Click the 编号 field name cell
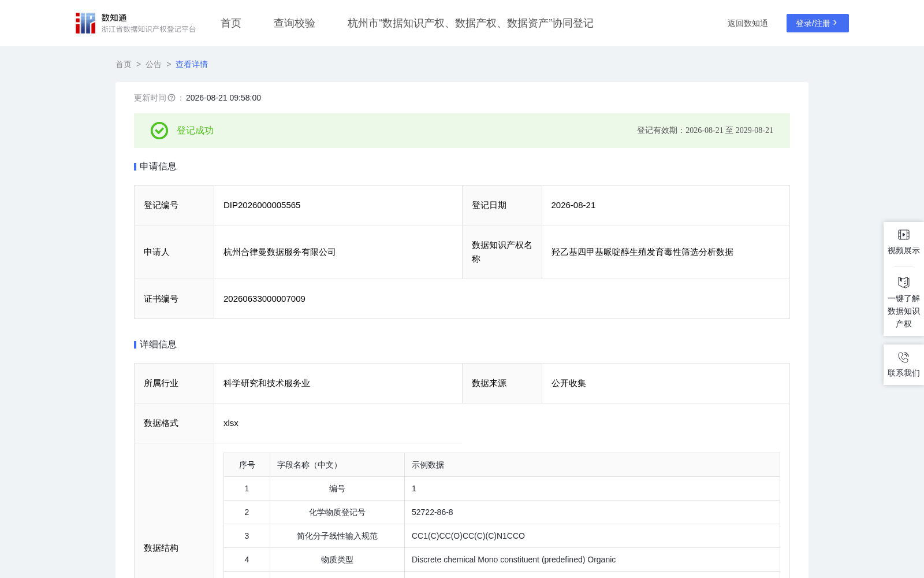 click(x=337, y=488)
